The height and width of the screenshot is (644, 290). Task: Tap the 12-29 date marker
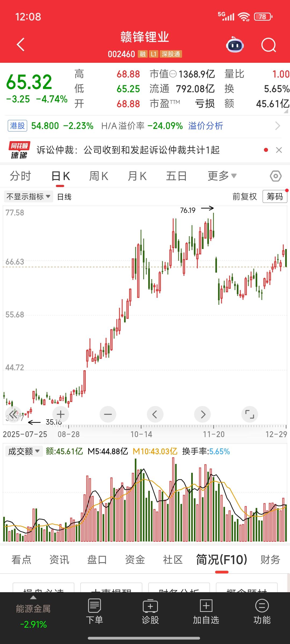(276, 434)
